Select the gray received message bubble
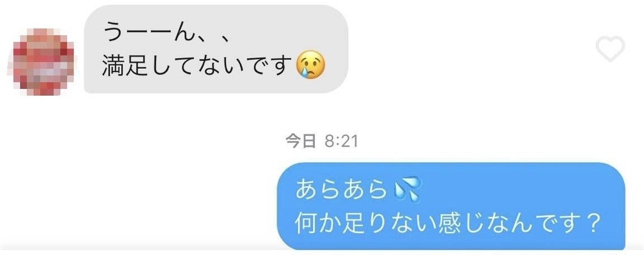The height and width of the screenshot is (255, 644). tap(216, 49)
